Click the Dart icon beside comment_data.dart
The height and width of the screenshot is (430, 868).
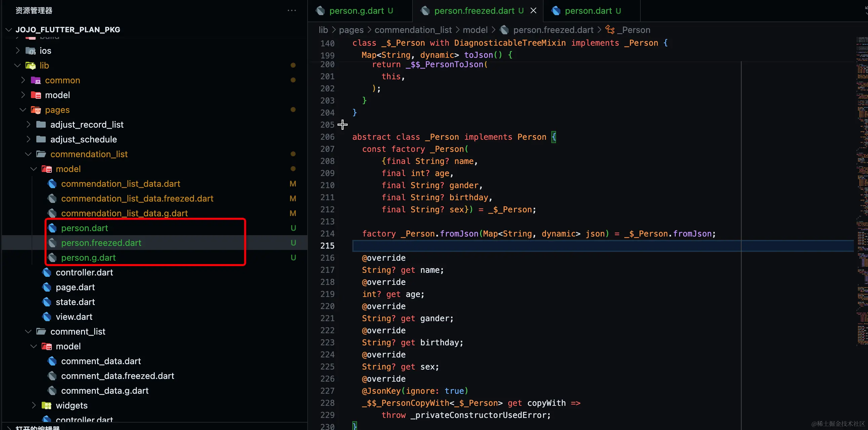pyautogui.click(x=52, y=361)
